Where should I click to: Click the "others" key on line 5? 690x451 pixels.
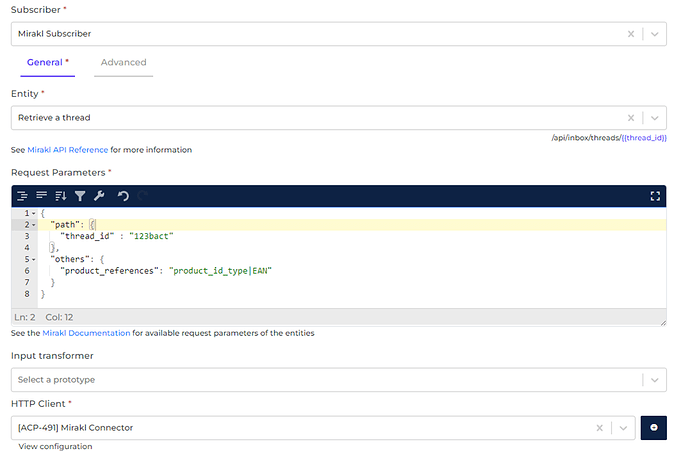coord(70,259)
